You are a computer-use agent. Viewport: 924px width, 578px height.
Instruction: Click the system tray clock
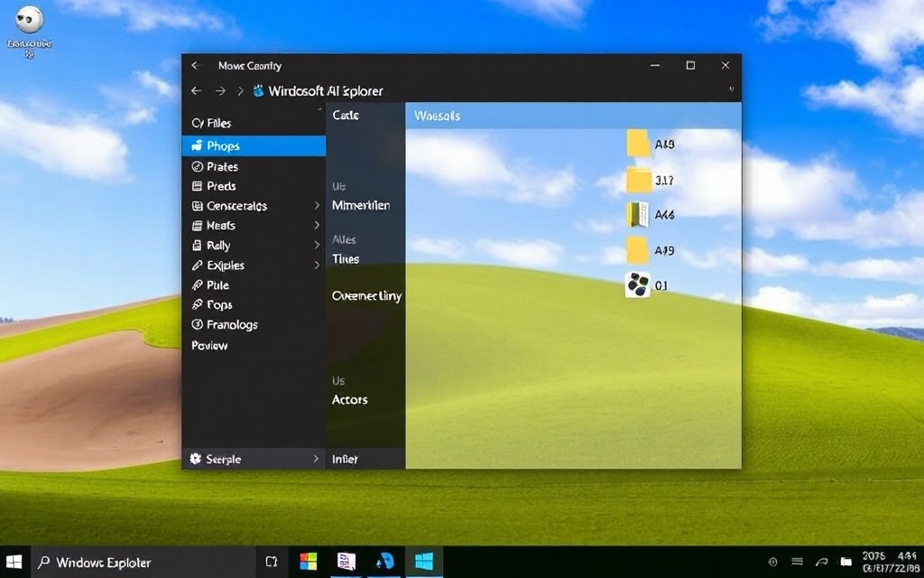tap(891, 562)
